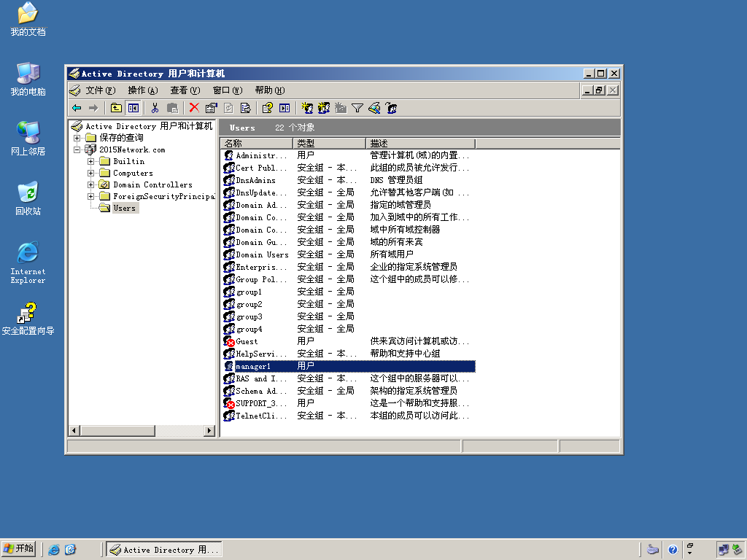Click the action pane toggle icon

point(285,108)
